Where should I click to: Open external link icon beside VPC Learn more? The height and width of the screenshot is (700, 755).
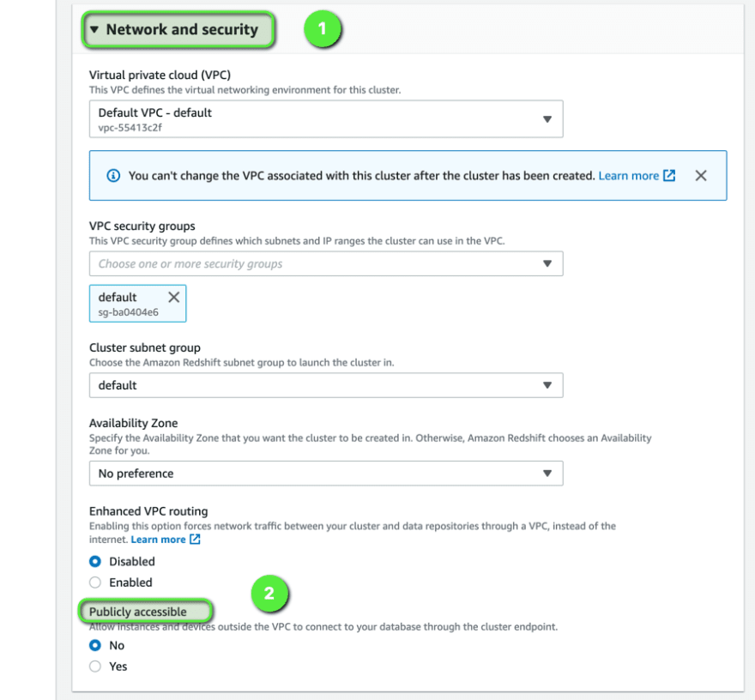pyautogui.click(x=669, y=175)
